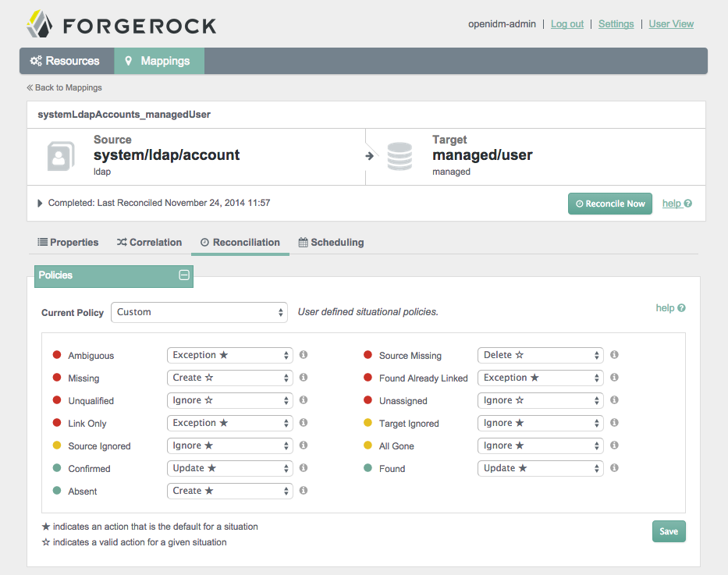Click the info icon for Unassigned

614,400
